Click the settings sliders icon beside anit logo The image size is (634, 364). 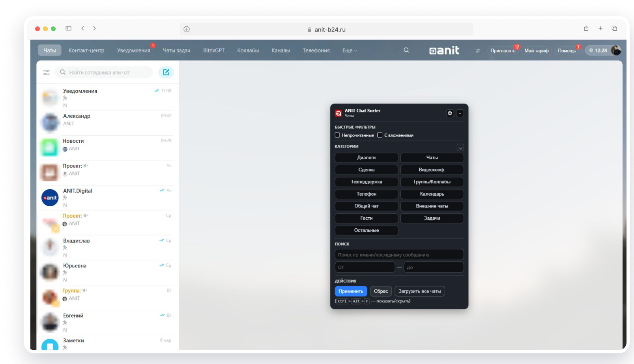pyautogui.click(x=478, y=51)
